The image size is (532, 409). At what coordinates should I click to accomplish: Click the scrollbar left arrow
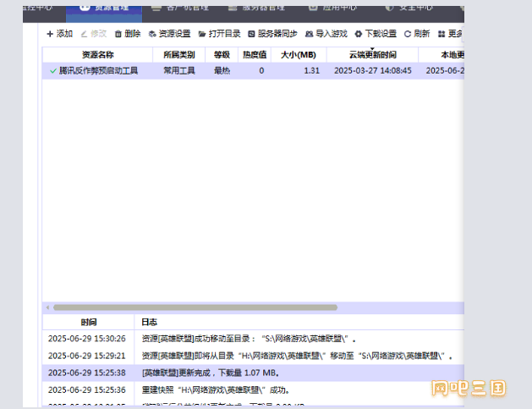point(47,307)
